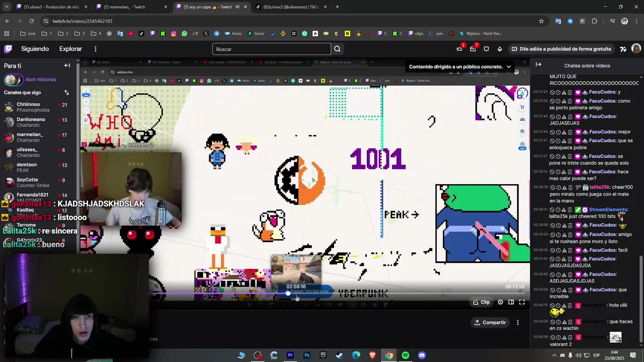Open video player settings gear
The width and height of the screenshot is (644, 362).
(500, 302)
